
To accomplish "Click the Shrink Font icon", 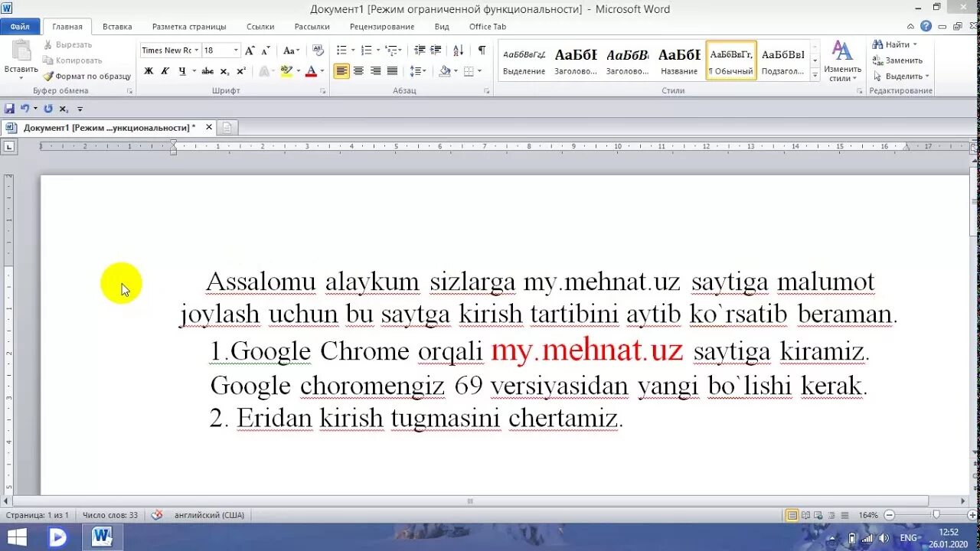I will 266,51.
